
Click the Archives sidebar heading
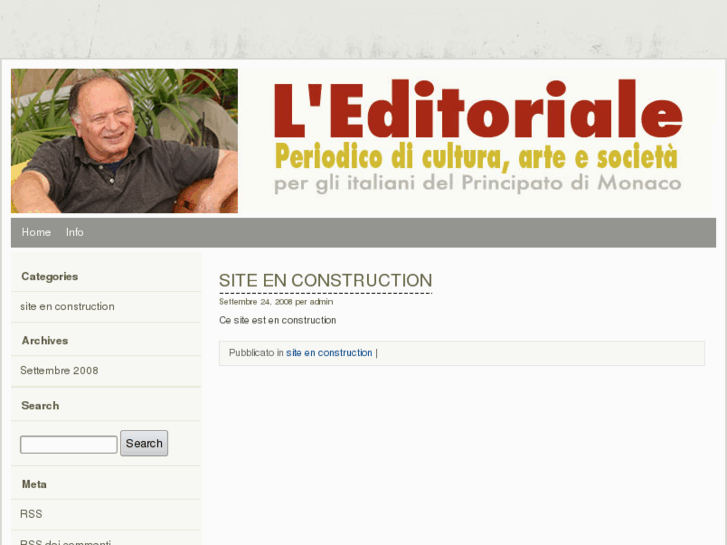tap(45, 340)
